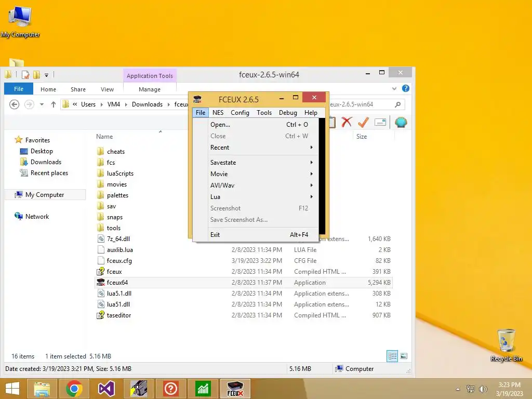This screenshot has width=532, height=399.
Task: Click VM4 in the address breadcrumb
Action: [x=114, y=104]
